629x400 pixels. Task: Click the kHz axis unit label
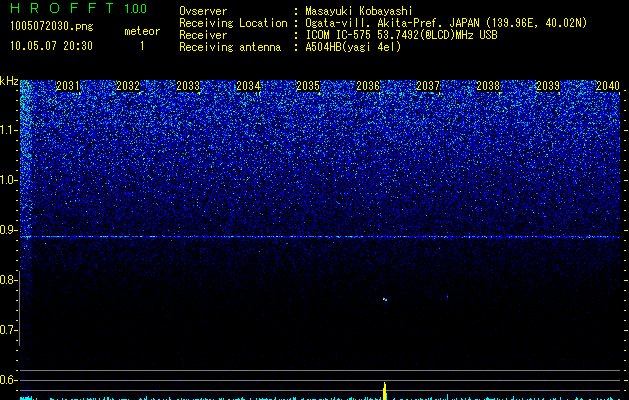point(9,81)
